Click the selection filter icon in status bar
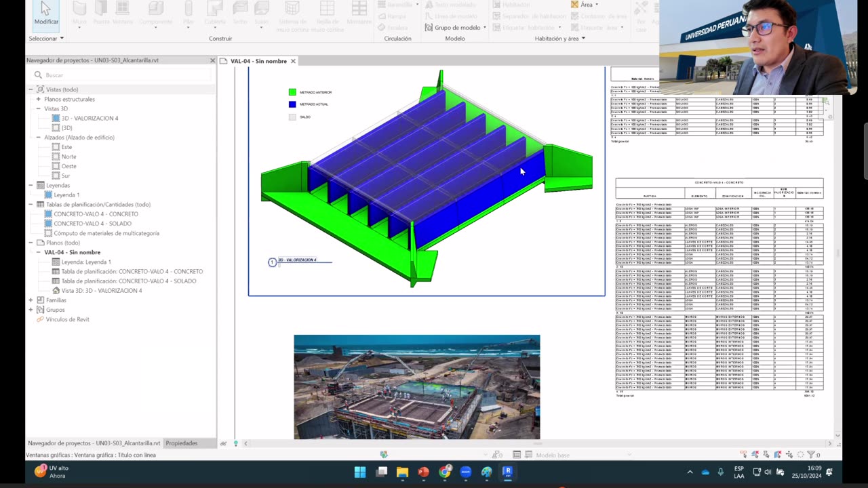Screen dimensions: 868x488 (x=810, y=455)
